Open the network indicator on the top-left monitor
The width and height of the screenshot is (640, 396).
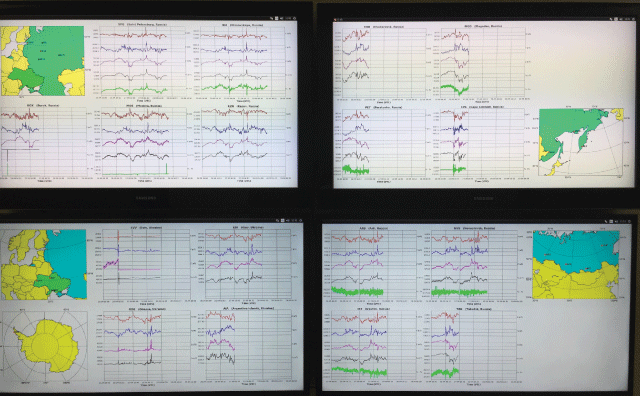(x=271, y=18)
